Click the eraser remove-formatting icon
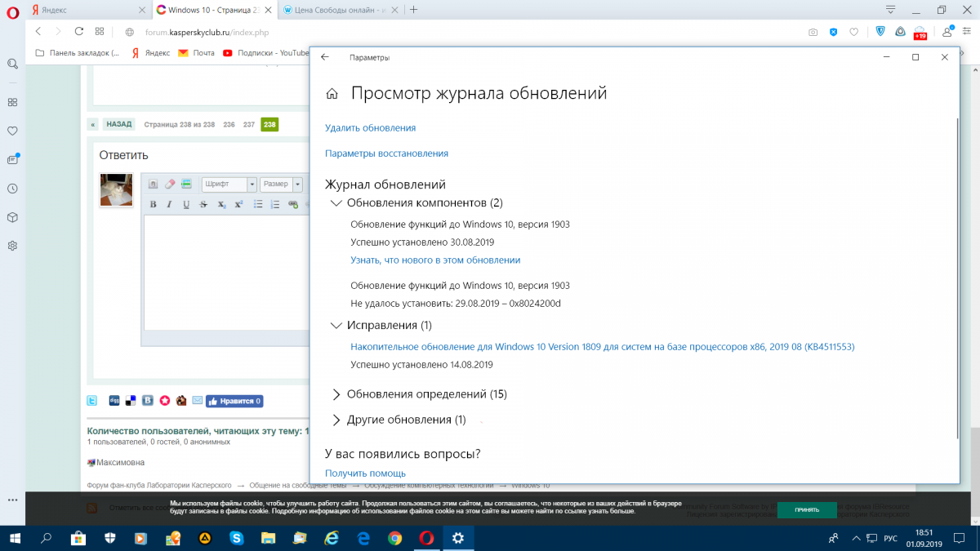This screenshot has height=551, width=980. pyautogui.click(x=170, y=184)
